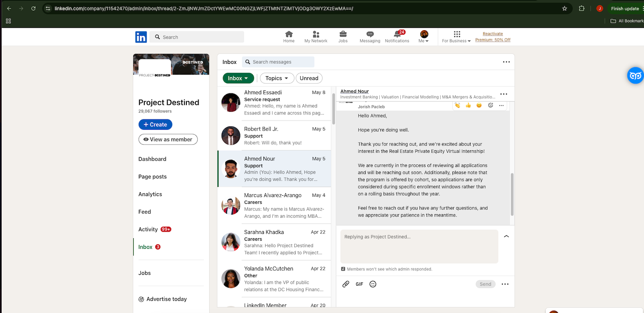Open Ahmed Essaedi's Service request conversation

pos(274,103)
